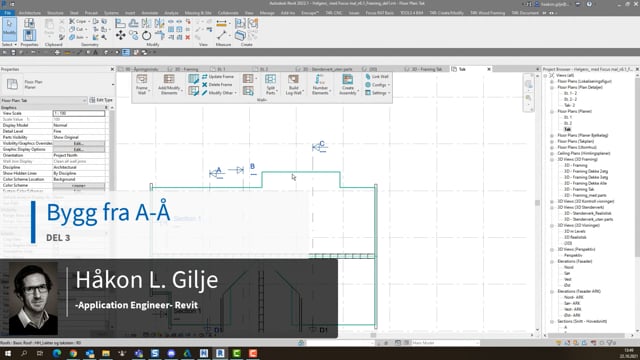Click Edit for Visibility/Graphics Overrides

click(78, 143)
